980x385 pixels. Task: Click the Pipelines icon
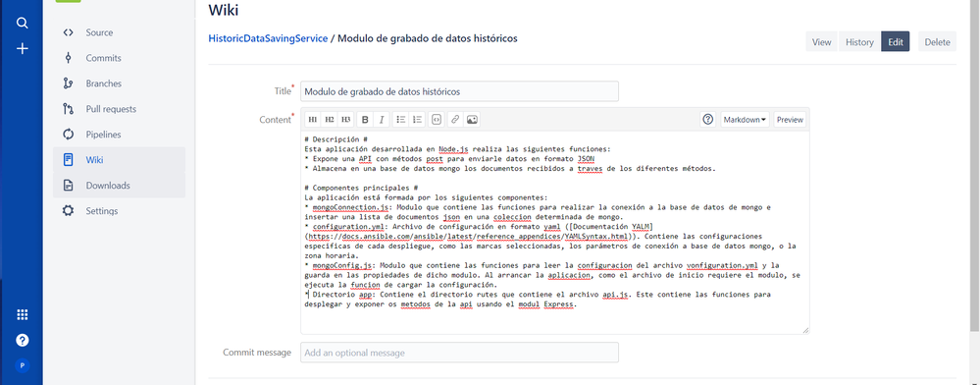[68, 135]
